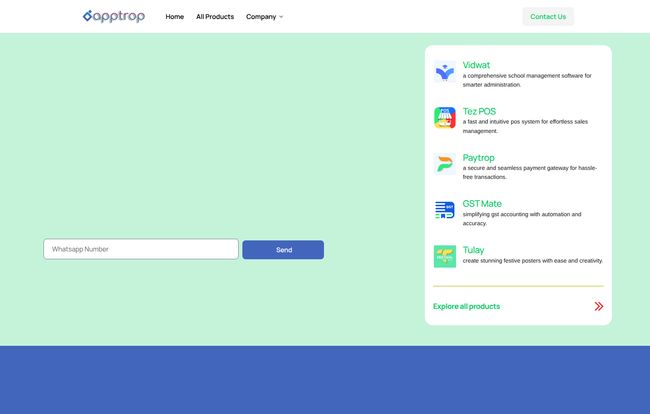This screenshot has width=650, height=414.
Task: Select the Tez POS app icon
Action: (x=444, y=118)
